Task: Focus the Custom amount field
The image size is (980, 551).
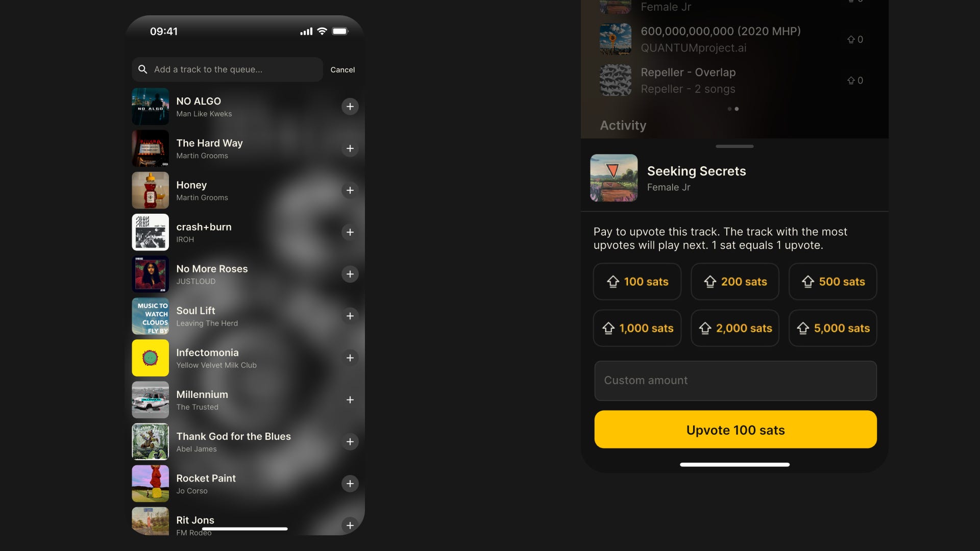Action: (736, 381)
